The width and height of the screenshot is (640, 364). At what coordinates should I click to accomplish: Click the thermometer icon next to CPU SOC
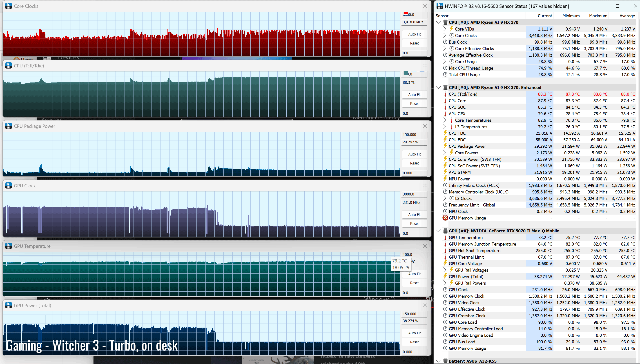click(445, 107)
